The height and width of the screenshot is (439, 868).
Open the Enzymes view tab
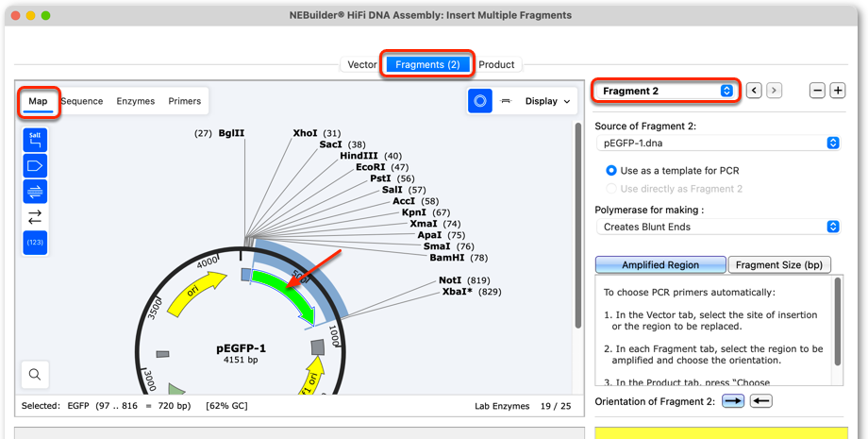click(x=136, y=101)
